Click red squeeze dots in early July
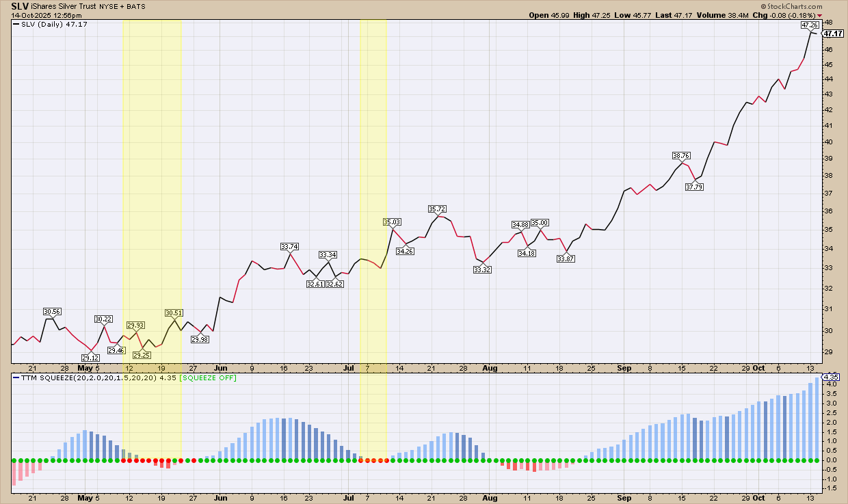The height and width of the screenshot is (504, 848). (373, 460)
